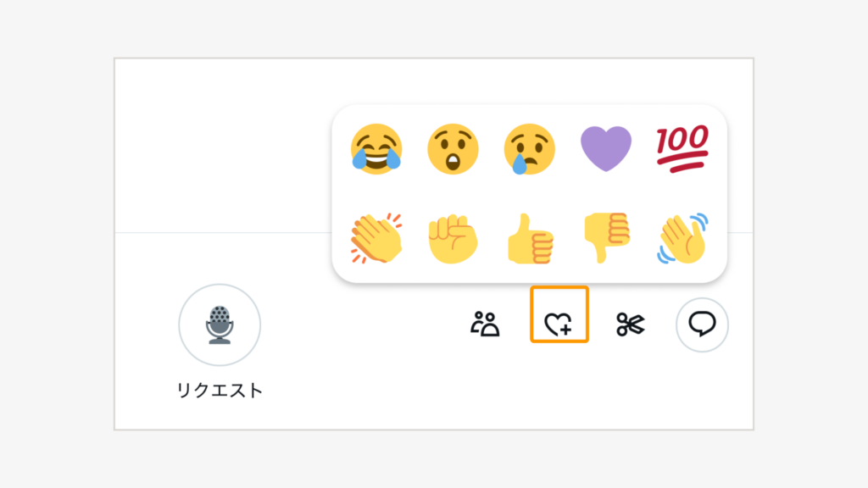Open replies with the speech bubble button
The image size is (868, 488).
click(x=702, y=325)
